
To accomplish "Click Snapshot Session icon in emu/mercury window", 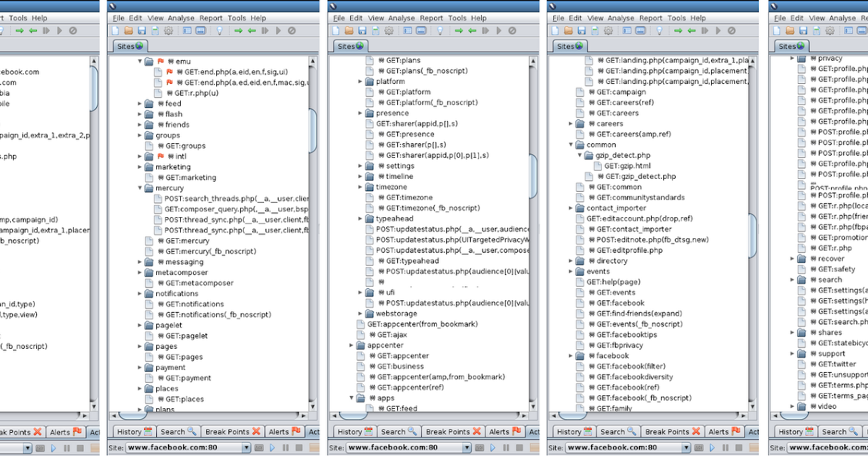I will pos(155,30).
